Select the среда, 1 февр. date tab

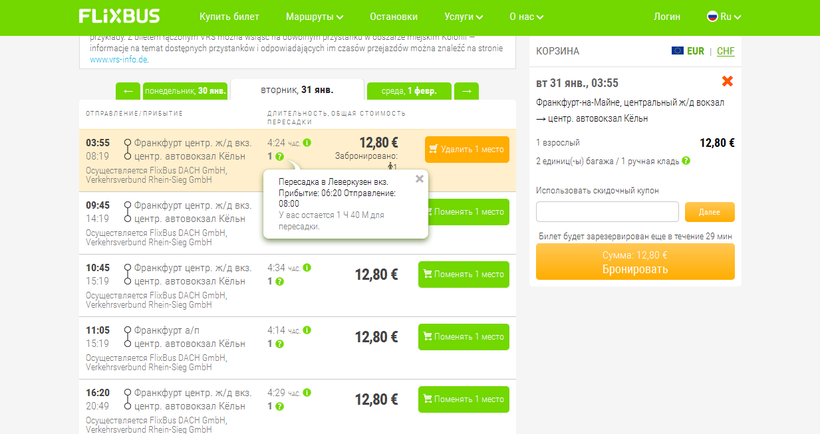click(x=408, y=91)
